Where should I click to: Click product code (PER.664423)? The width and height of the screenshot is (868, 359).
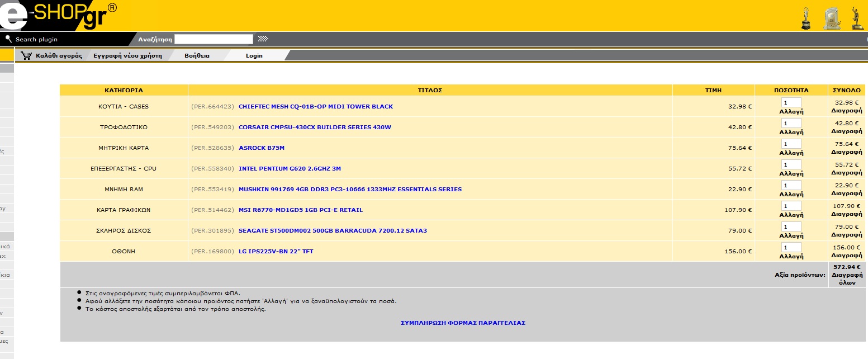pos(212,106)
